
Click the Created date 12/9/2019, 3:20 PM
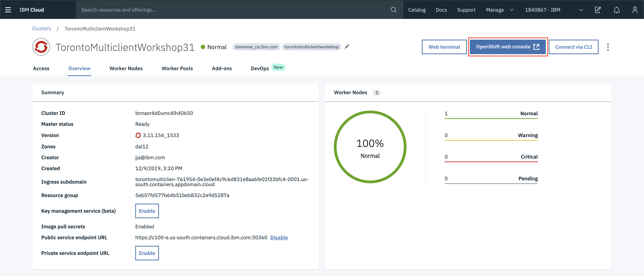[x=159, y=168]
